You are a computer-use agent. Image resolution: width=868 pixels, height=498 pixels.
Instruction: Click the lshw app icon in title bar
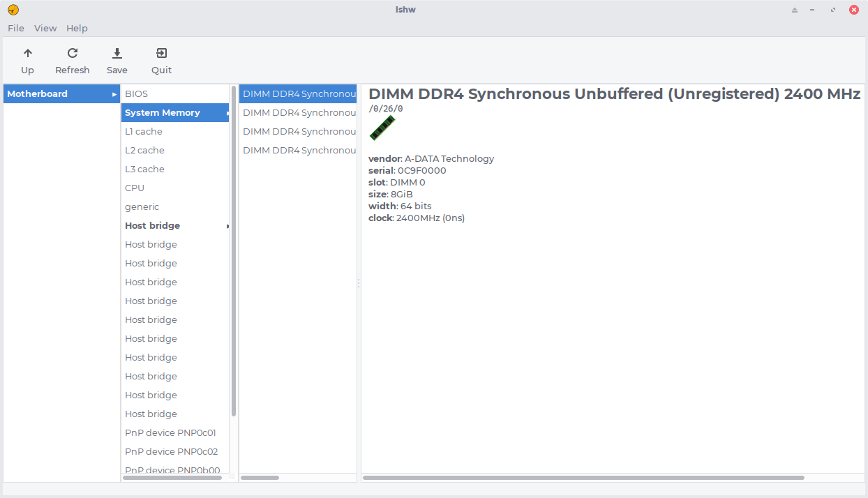13,10
